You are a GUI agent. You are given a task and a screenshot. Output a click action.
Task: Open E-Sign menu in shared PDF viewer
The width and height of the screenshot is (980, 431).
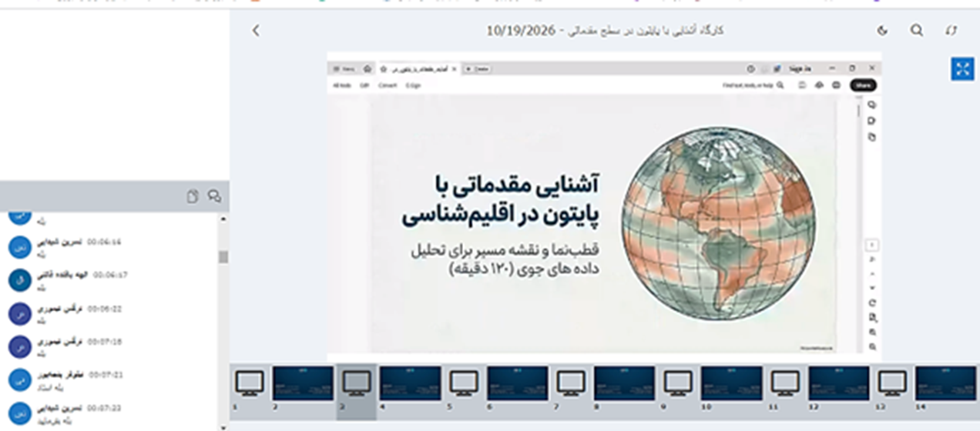(x=413, y=85)
